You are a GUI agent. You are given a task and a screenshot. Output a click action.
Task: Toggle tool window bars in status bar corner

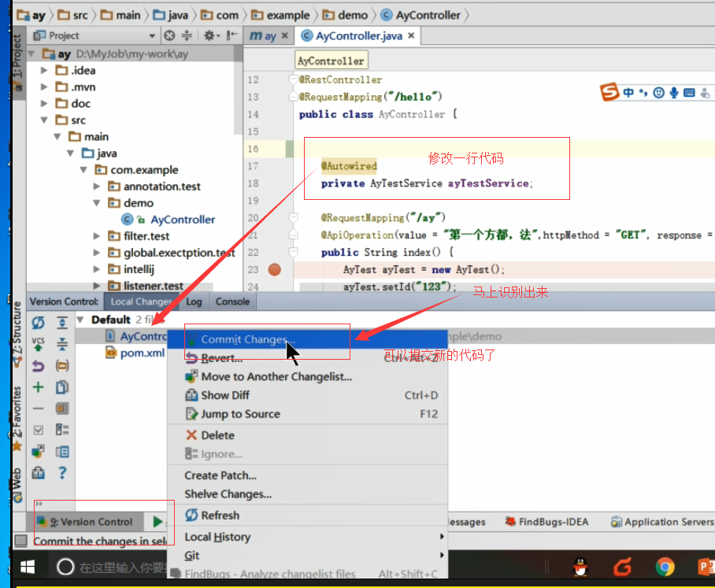pos(20,541)
